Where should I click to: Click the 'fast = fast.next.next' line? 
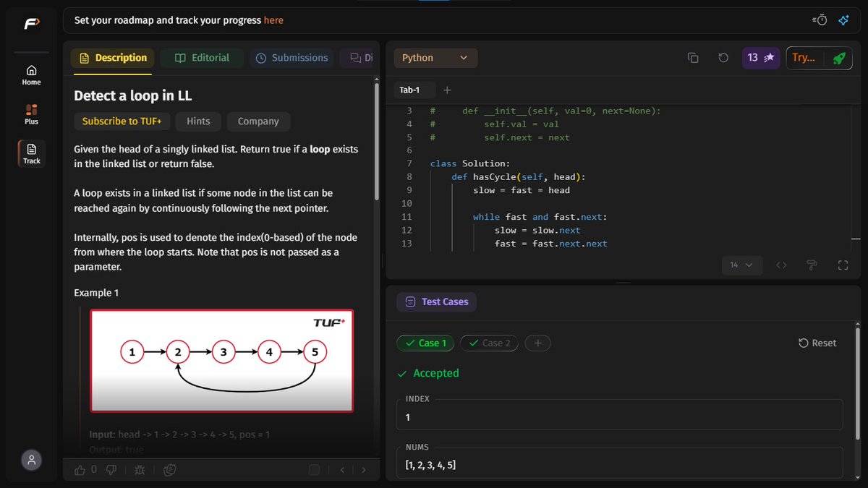tap(551, 244)
